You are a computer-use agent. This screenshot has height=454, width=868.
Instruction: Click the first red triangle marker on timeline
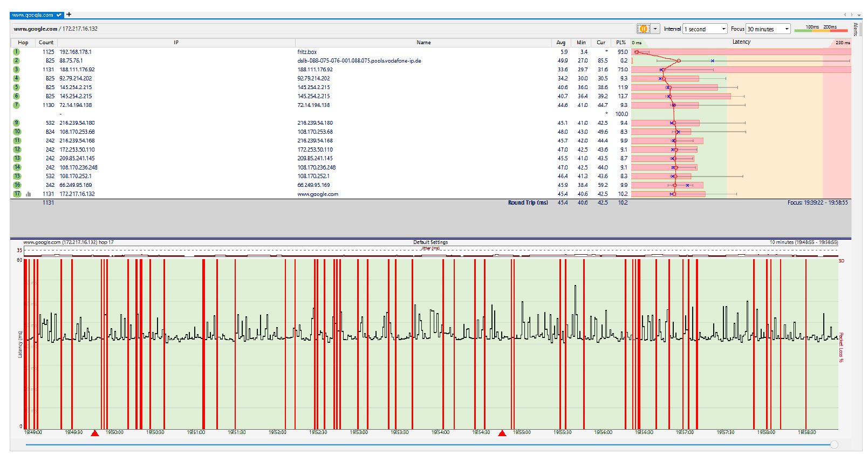(95, 433)
